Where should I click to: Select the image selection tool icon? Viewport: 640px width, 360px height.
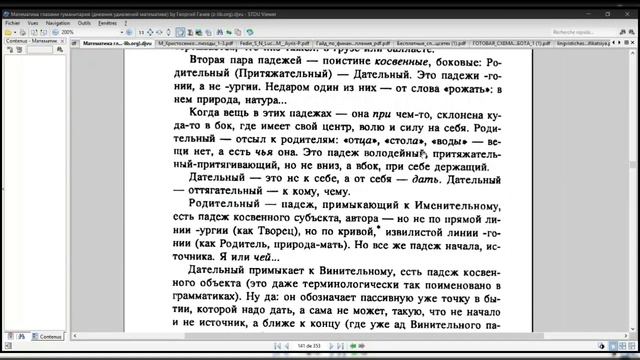tap(199, 32)
